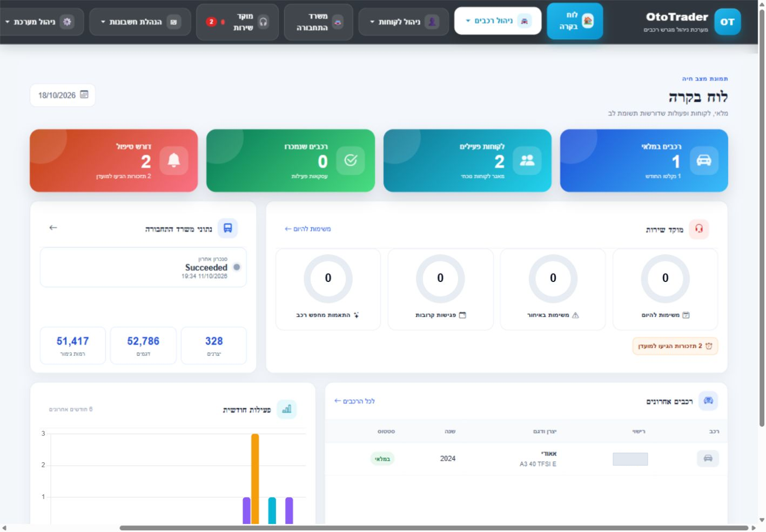Click the bell icon on דורש טיפול card
This screenshot has width=766, height=532.
[x=173, y=160]
